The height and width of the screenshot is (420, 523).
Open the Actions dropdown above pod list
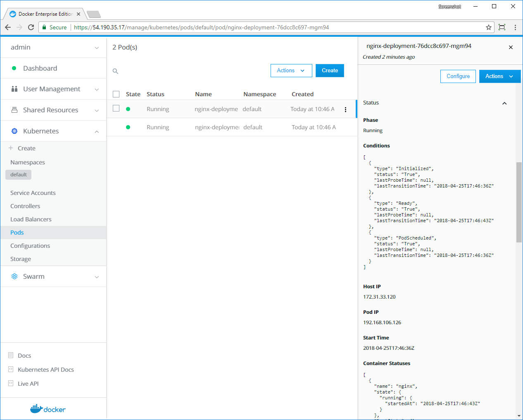pos(291,71)
